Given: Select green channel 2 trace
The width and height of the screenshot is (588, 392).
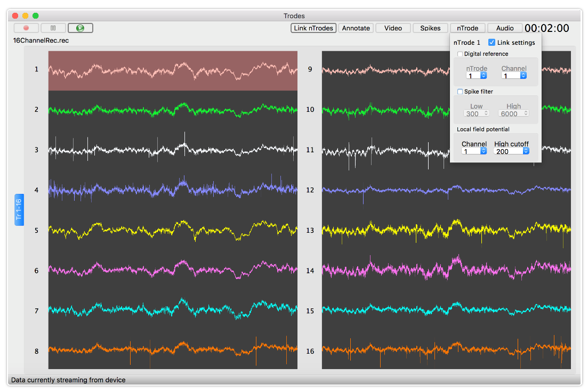Looking at the screenshot, I should 173,110.
